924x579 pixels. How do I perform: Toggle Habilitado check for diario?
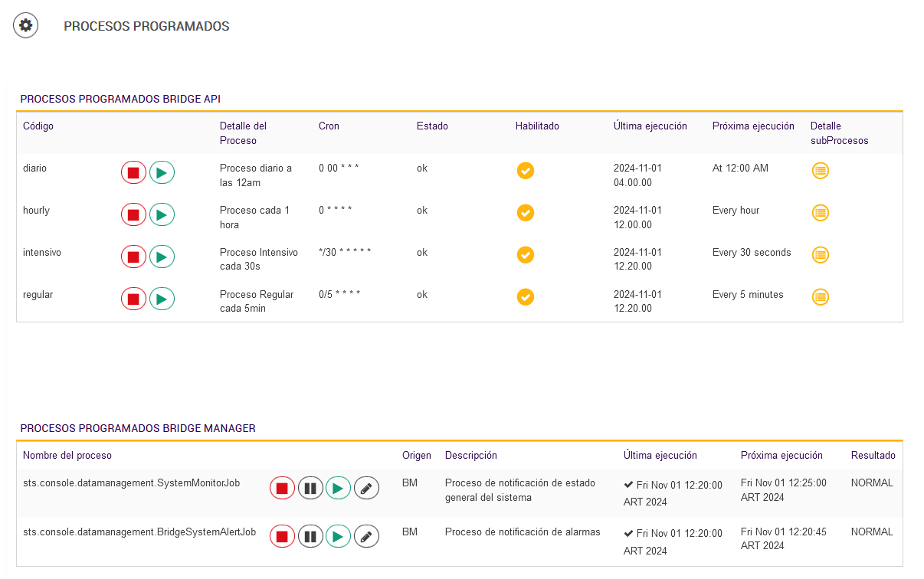526,171
